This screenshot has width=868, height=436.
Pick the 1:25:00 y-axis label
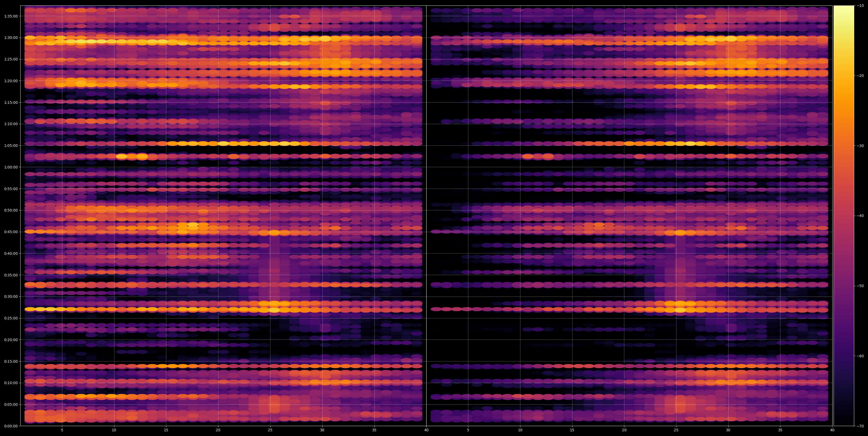coord(11,59)
